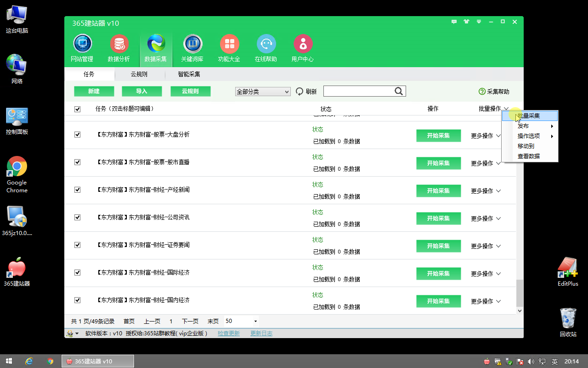Open the 365建站器 apple desktop shortcut
This screenshot has width=588, height=368.
click(17, 272)
